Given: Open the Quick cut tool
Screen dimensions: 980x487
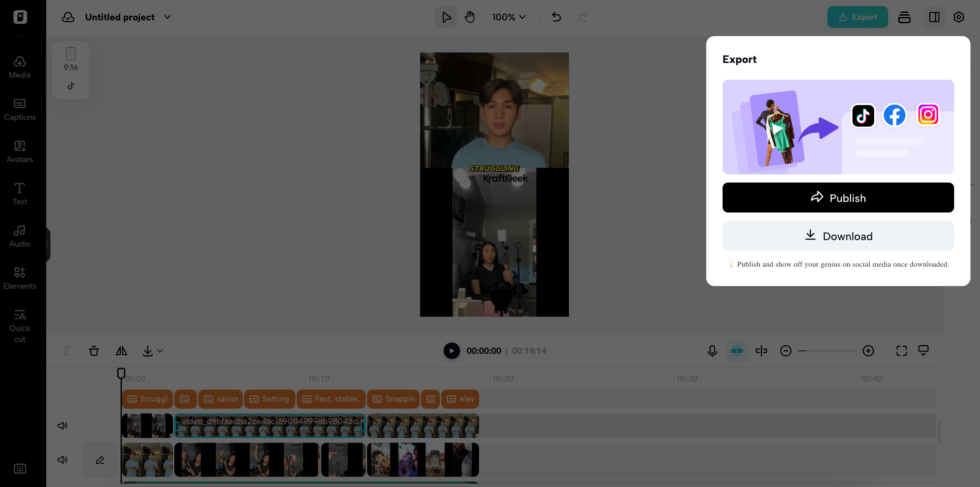Looking at the screenshot, I should tap(19, 326).
